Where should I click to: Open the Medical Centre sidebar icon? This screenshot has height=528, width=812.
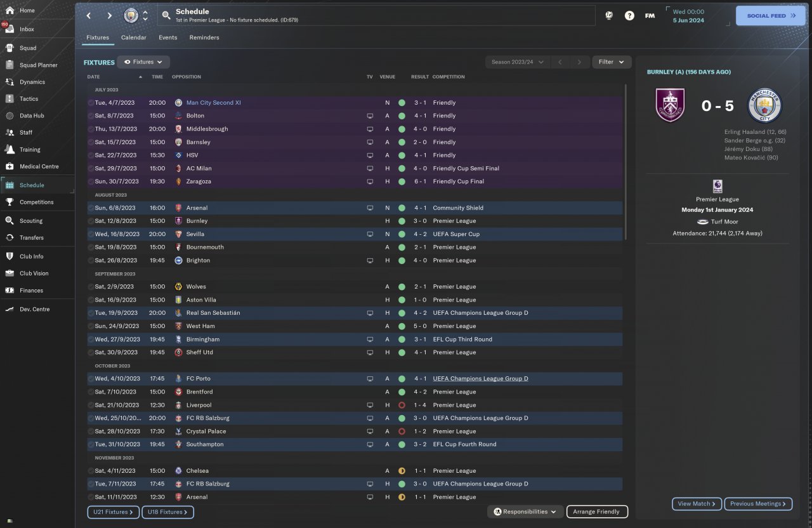point(10,166)
